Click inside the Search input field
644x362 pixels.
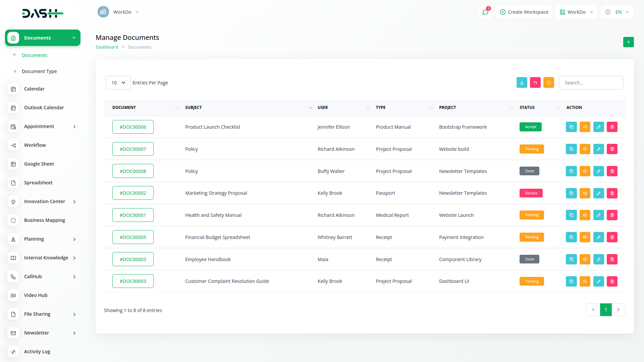pyautogui.click(x=591, y=82)
